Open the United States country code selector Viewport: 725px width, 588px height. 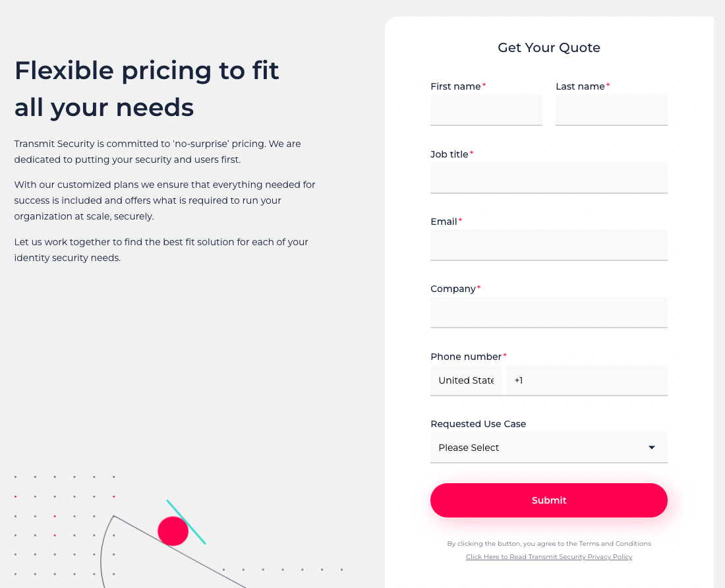pyautogui.click(x=466, y=380)
